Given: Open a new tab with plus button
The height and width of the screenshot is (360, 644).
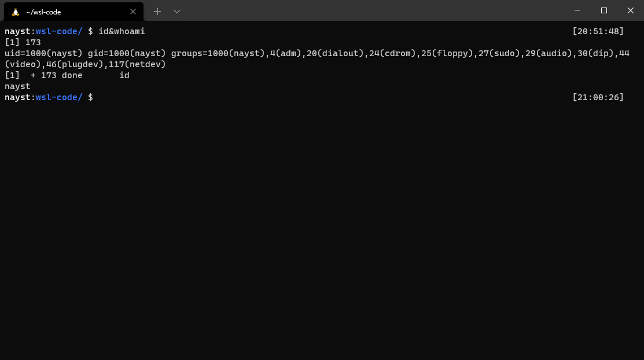Looking at the screenshot, I should pyautogui.click(x=157, y=12).
